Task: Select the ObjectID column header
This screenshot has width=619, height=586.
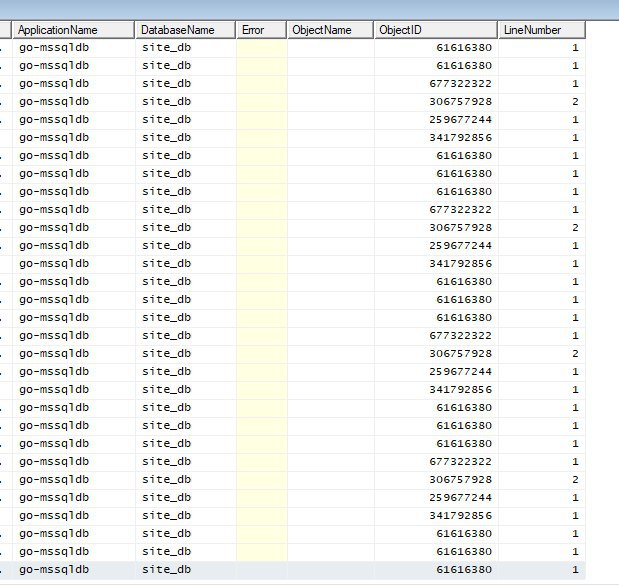Action: (x=436, y=30)
